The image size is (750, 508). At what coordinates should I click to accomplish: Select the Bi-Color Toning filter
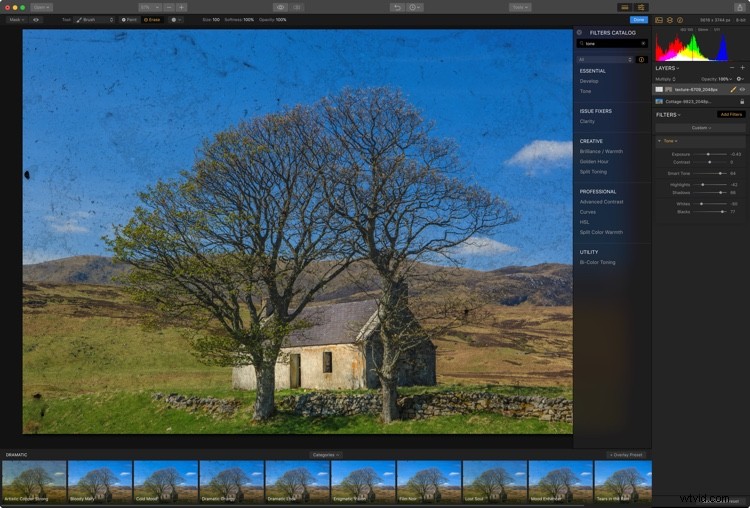(597, 262)
